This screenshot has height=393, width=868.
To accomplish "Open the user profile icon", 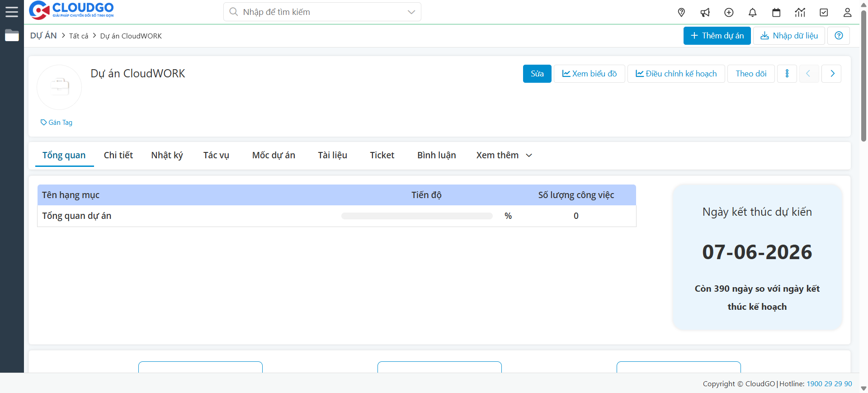I will 848,13.
